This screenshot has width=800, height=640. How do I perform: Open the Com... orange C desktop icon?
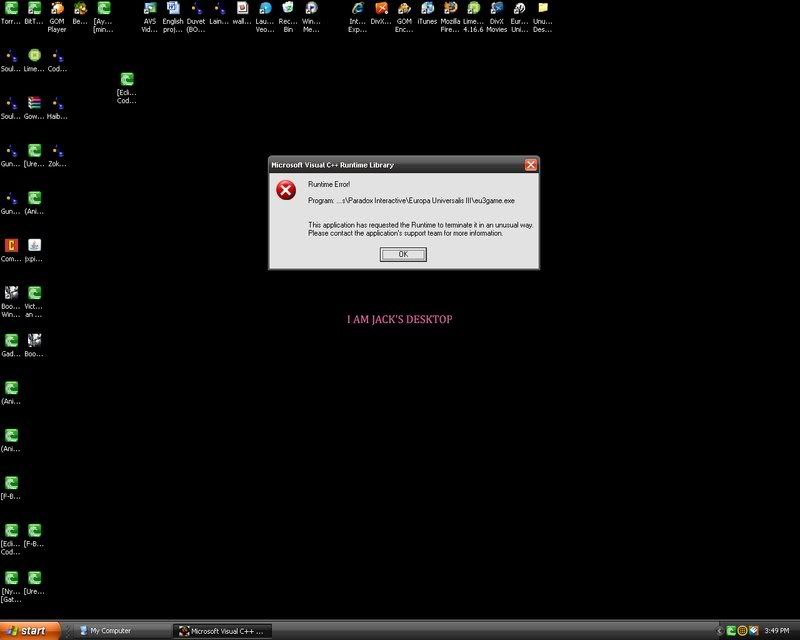click(11, 251)
